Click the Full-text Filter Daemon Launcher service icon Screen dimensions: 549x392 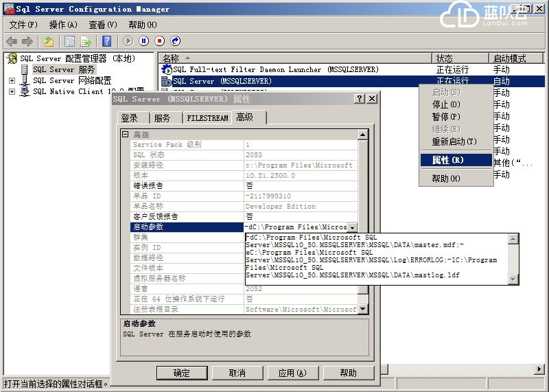[166, 69]
